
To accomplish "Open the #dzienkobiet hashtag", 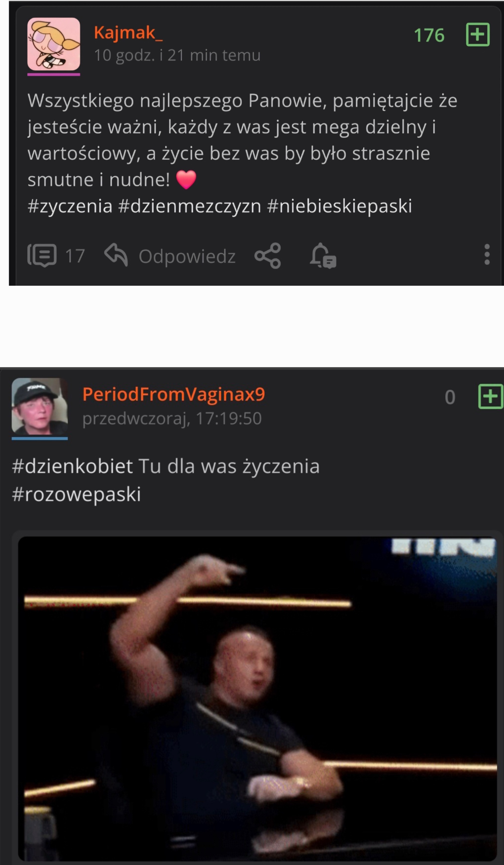I will (x=72, y=466).
